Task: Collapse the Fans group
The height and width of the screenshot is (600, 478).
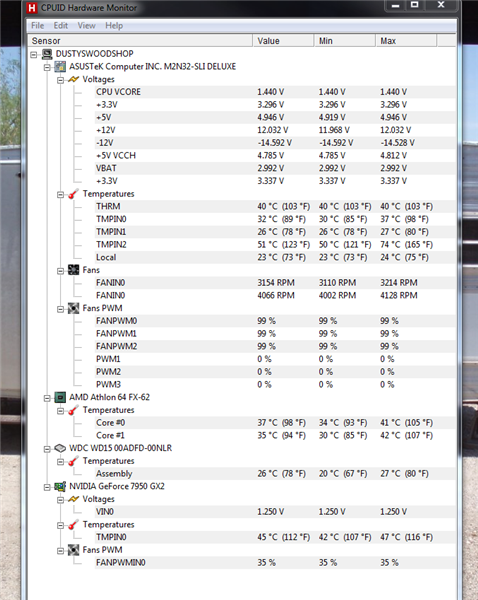Action: tap(60, 271)
